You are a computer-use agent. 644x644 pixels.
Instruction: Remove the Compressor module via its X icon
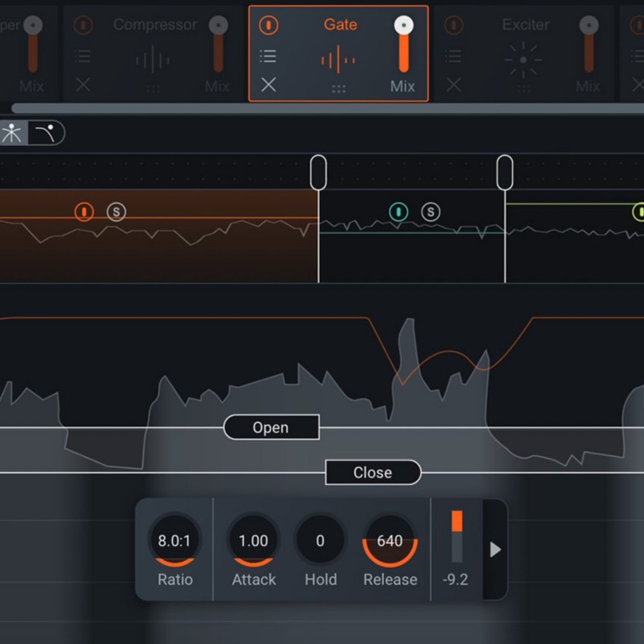coord(83,85)
